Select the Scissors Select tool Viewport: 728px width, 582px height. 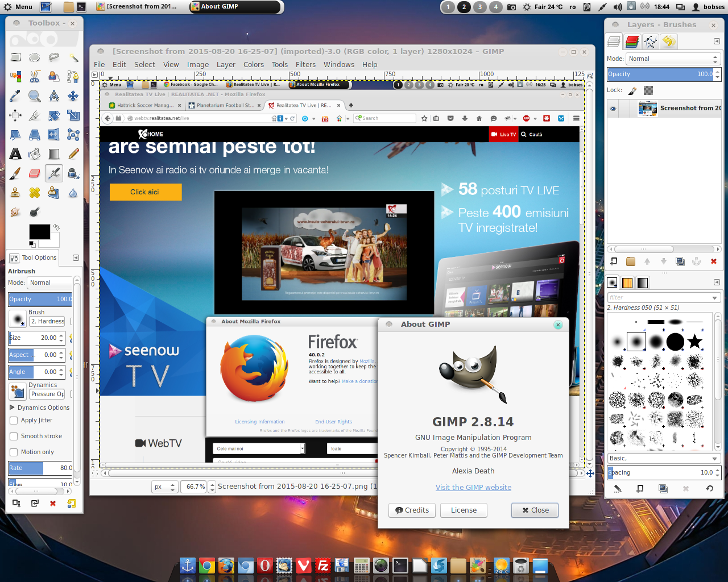(x=35, y=77)
